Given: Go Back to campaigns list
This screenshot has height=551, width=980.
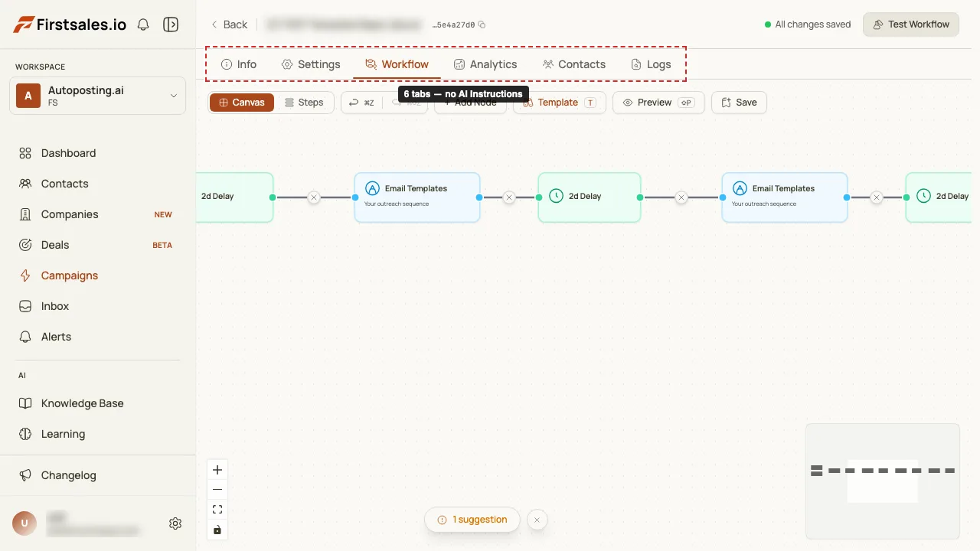Looking at the screenshot, I should (x=229, y=24).
